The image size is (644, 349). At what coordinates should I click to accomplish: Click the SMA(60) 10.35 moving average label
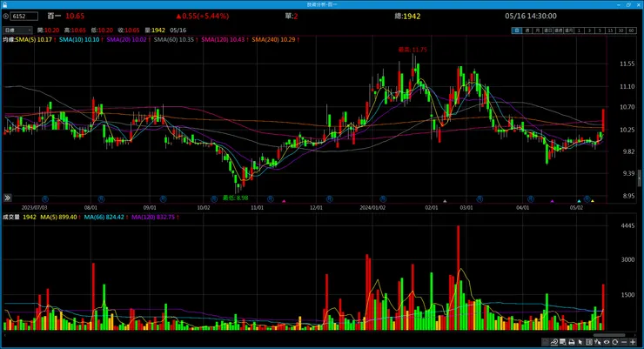pos(176,39)
